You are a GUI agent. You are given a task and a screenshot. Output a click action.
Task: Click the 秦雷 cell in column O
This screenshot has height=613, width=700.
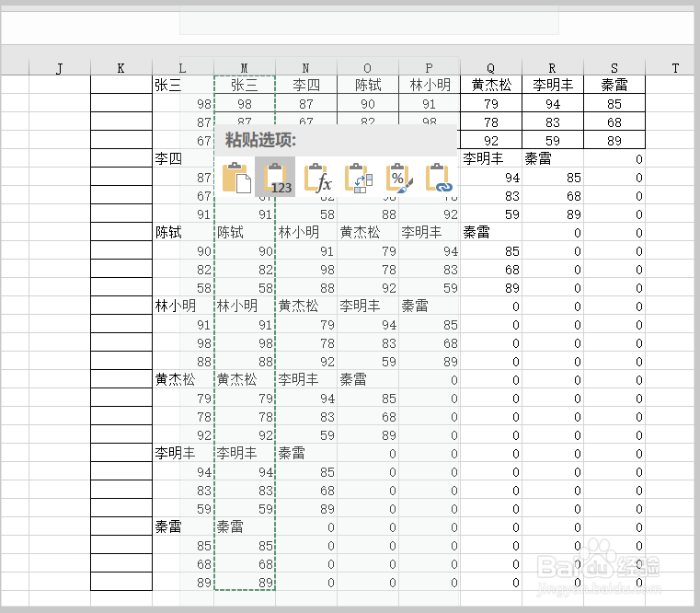click(368, 379)
